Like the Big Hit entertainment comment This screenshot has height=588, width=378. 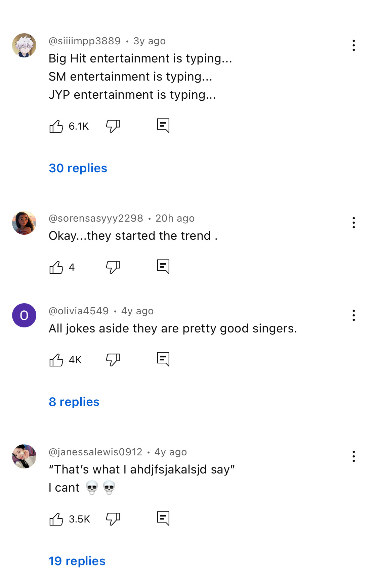pyautogui.click(x=56, y=126)
